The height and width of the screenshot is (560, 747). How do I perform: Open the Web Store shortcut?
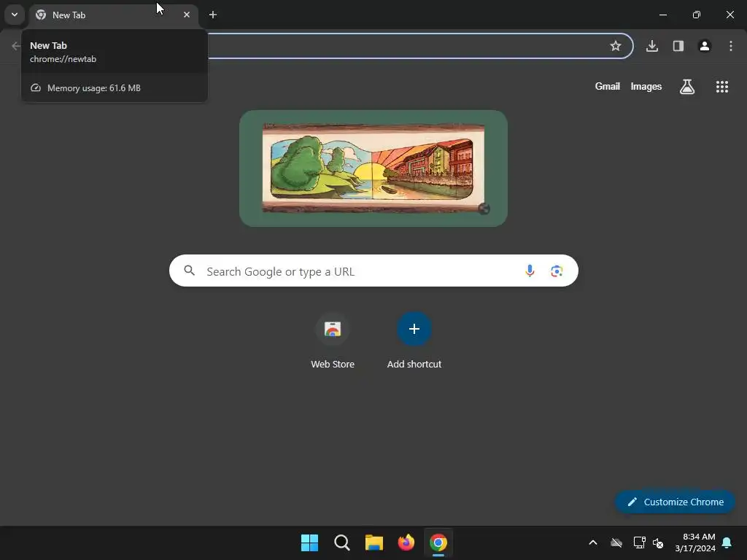pyautogui.click(x=333, y=341)
